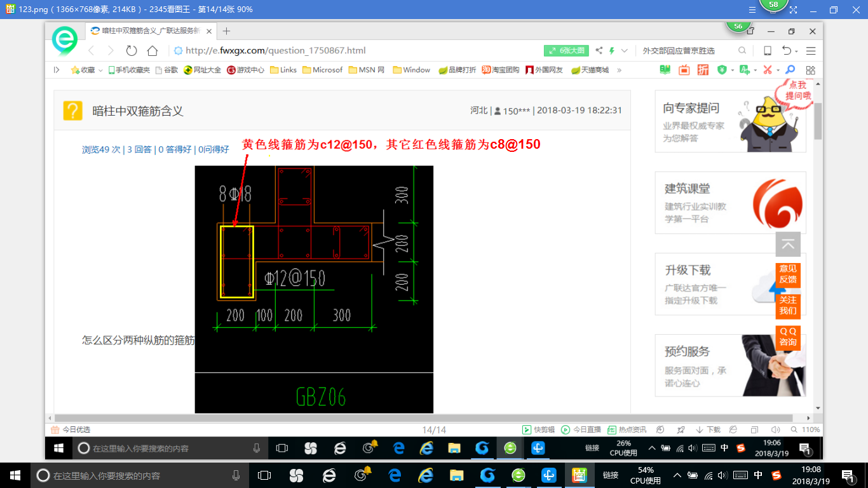Image resolution: width=868 pixels, height=488 pixels.
Task: Click the green 6张大图 button
Action: pyautogui.click(x=566, y=51)
